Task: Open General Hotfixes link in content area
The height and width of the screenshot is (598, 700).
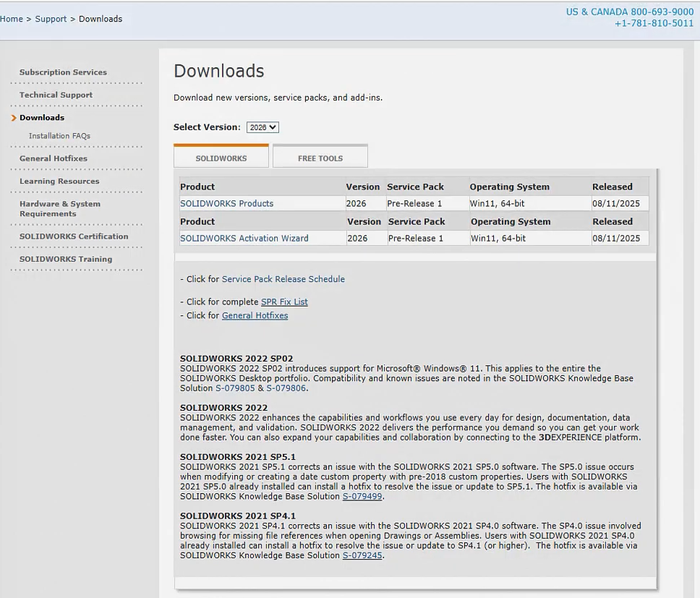Action: tap(255, 316)
